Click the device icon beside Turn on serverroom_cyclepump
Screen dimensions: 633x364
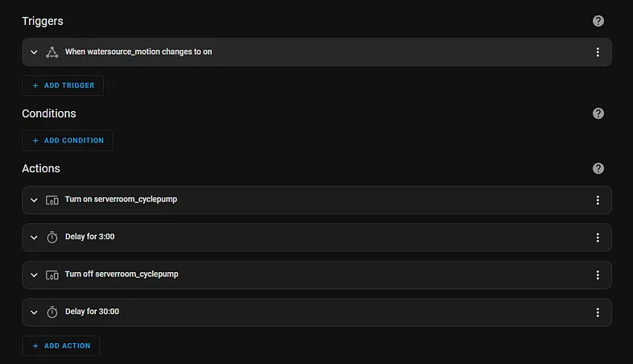click(x=52, y=201)
